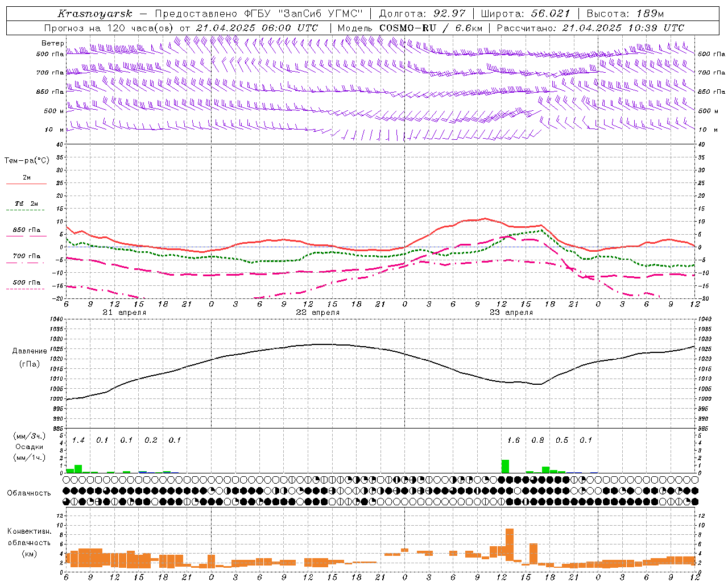Image resolution: width=728 pixels, height=582 pixels.
Task: Click the 23 апреля date label
Action: (x=511, y=313)
